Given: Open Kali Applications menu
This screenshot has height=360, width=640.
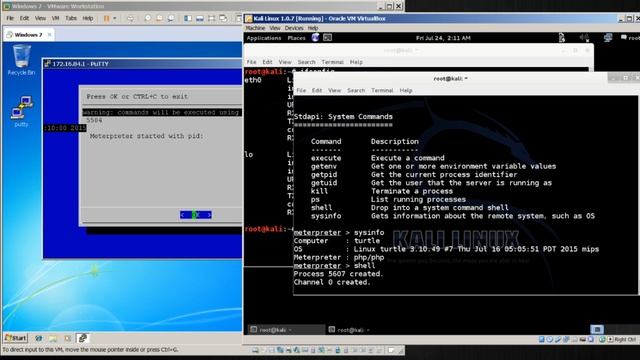Looking at the screenshot, I should coord(264,38).
